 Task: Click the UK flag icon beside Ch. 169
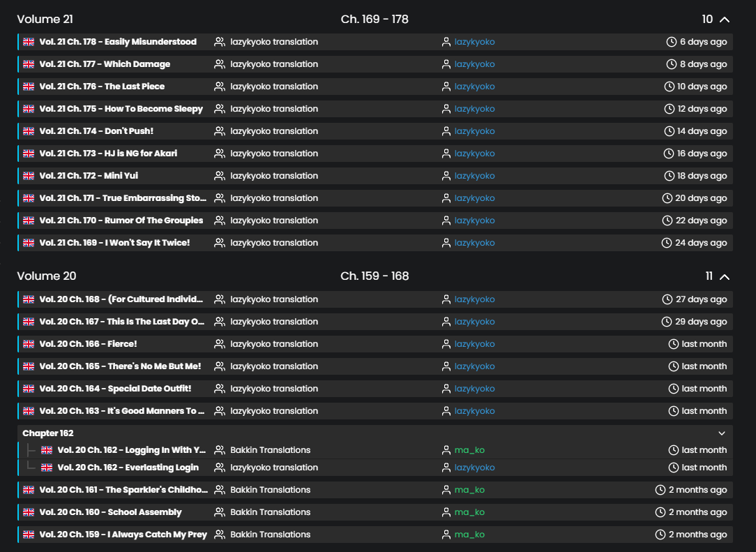click(29, 243)
